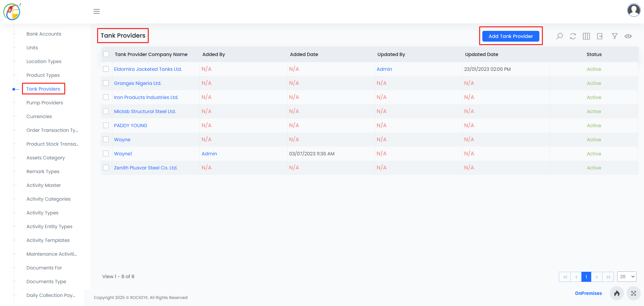Toggle the eye view icon
Viewport: 644px width, 306px height.
coord(628,36)
